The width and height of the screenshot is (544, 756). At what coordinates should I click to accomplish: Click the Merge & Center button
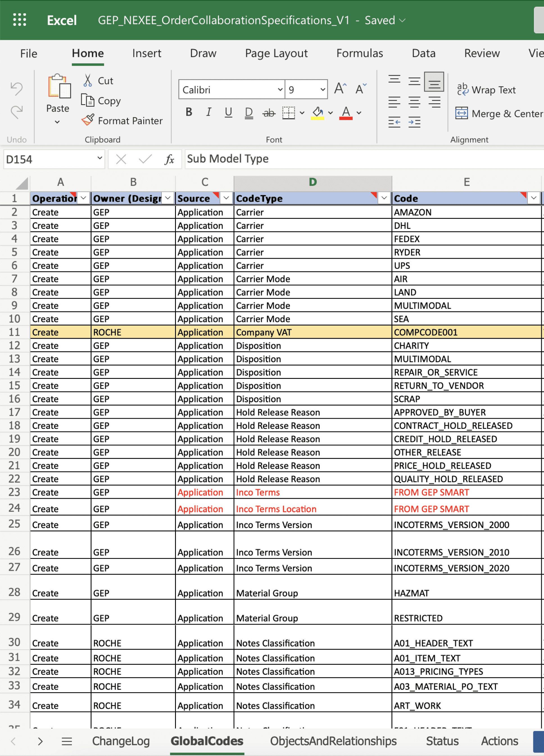(x=499, y=114)
